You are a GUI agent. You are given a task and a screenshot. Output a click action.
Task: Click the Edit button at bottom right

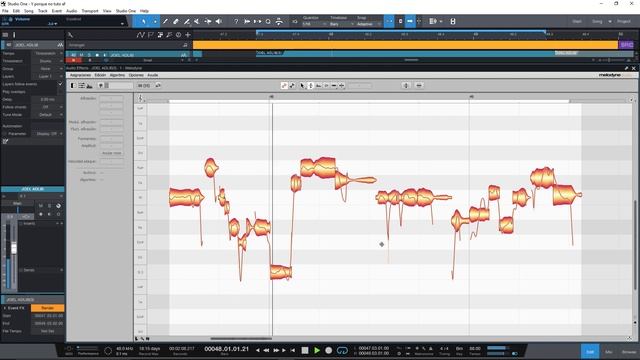point(590,351)
